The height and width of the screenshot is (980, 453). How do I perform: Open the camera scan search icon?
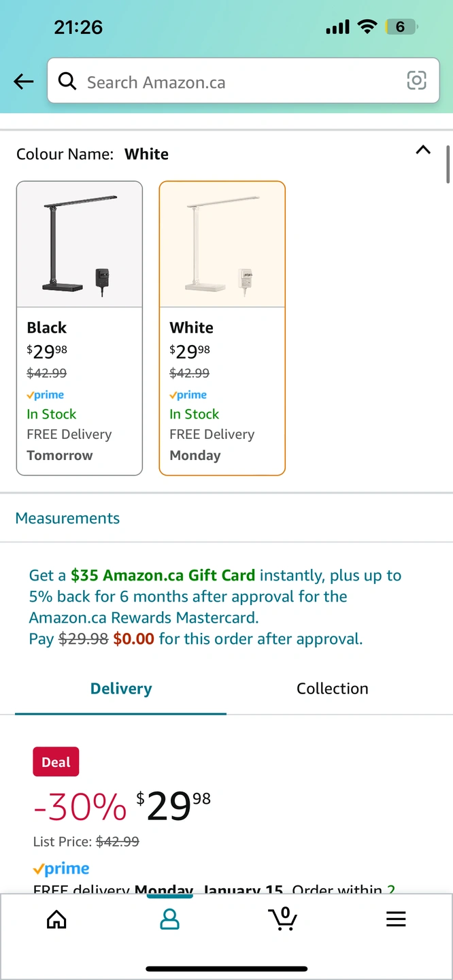pos(416,80)
